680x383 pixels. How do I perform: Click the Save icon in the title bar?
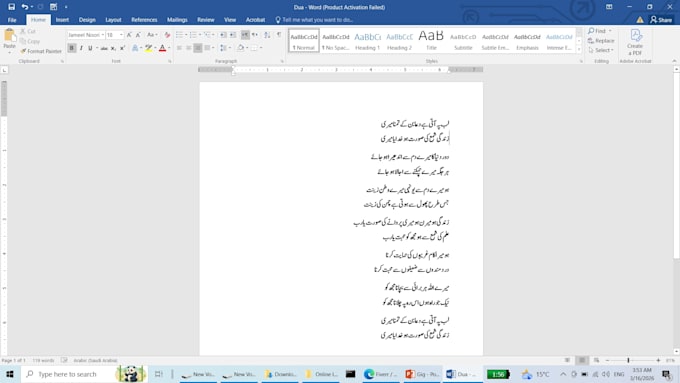(12, 7)
